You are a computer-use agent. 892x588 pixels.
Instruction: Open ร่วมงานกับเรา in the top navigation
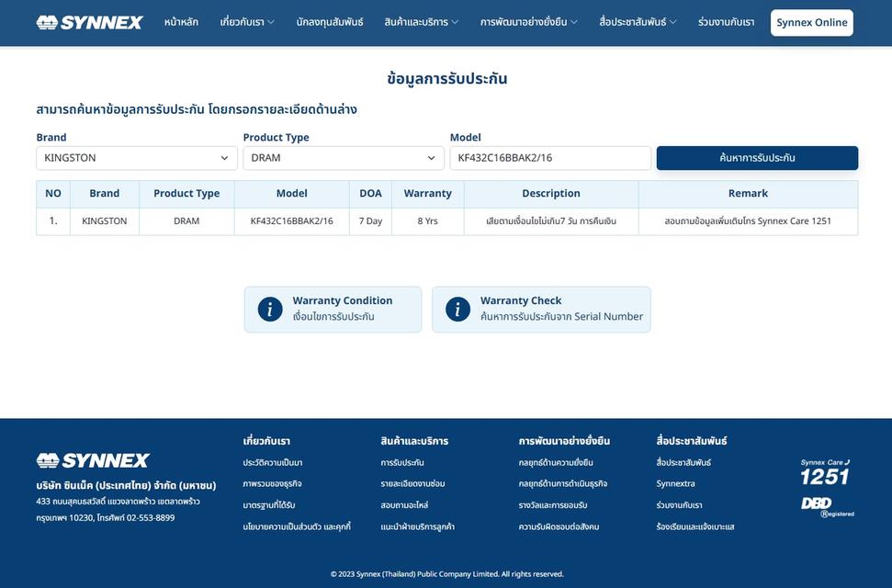click(726, 22)
